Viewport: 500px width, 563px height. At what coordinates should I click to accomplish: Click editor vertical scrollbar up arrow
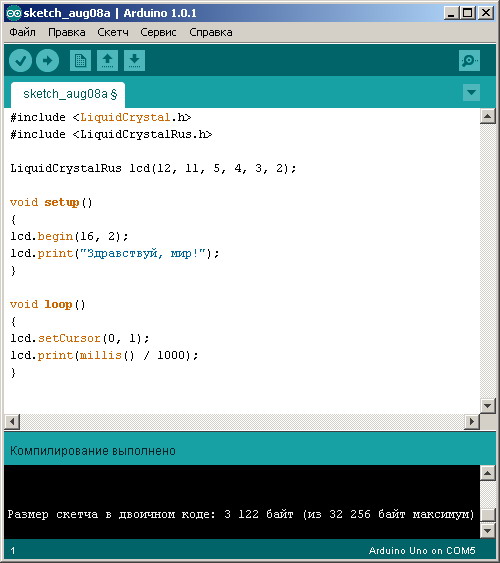487,116
